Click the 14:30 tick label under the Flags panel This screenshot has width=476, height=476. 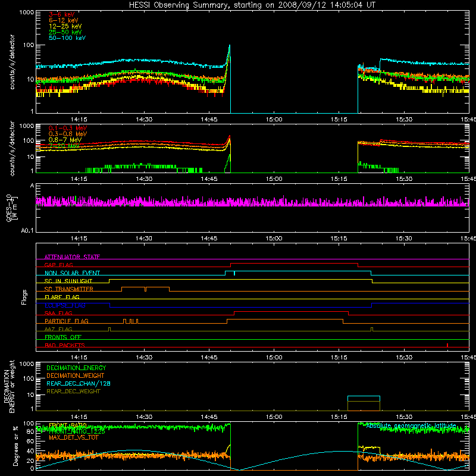pyautogui.click(x=144, y=358)
